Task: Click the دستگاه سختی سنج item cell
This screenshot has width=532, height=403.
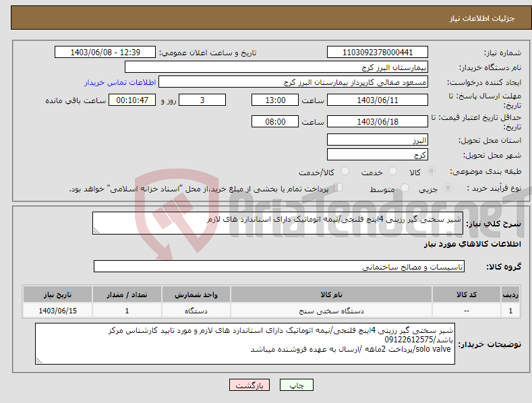Action: [x=331, y=311]
